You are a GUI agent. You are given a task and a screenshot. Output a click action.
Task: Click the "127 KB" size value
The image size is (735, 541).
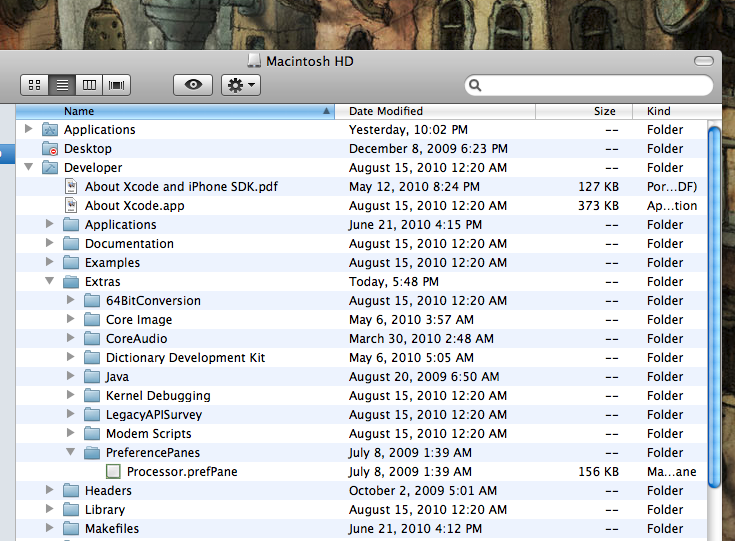point(598,187)
